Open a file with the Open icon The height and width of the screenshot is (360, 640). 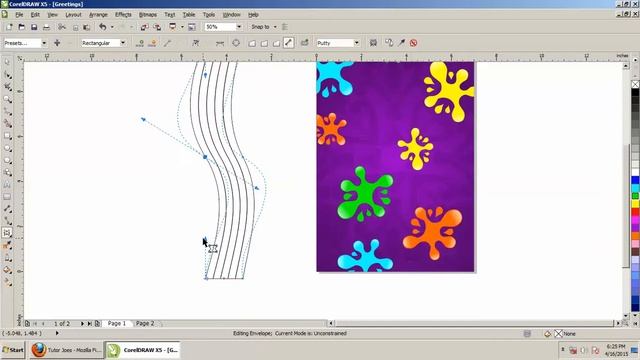pyautogui.click(x=22, y=27)
